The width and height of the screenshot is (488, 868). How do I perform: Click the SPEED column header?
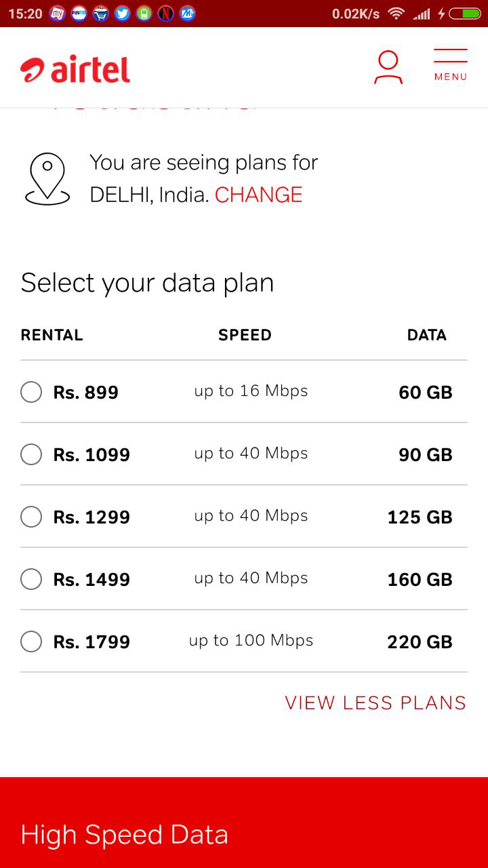click(245, 335)
